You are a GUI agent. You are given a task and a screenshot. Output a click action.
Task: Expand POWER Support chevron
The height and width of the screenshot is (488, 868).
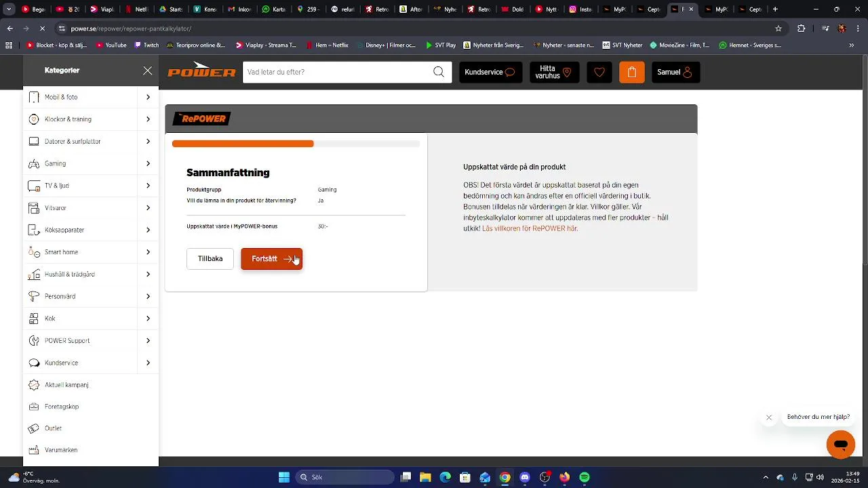(148, 341)
